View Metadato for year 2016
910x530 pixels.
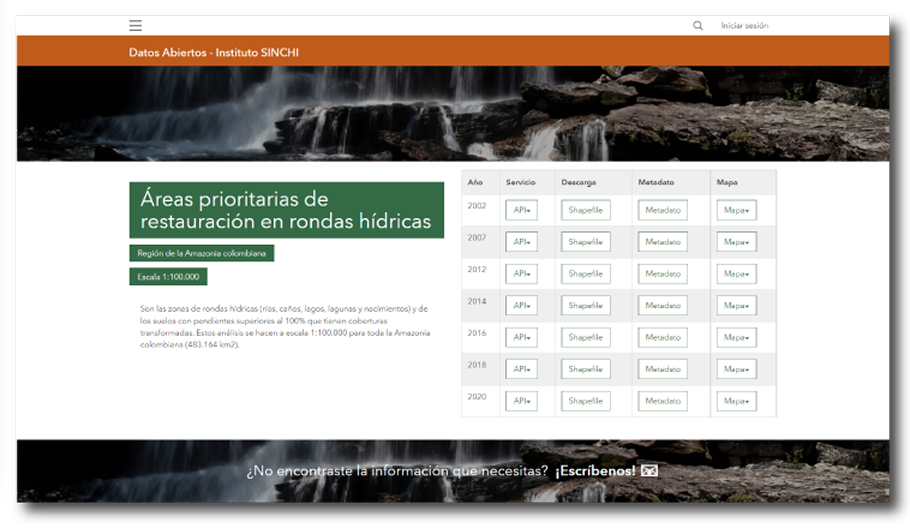(662, 338)
